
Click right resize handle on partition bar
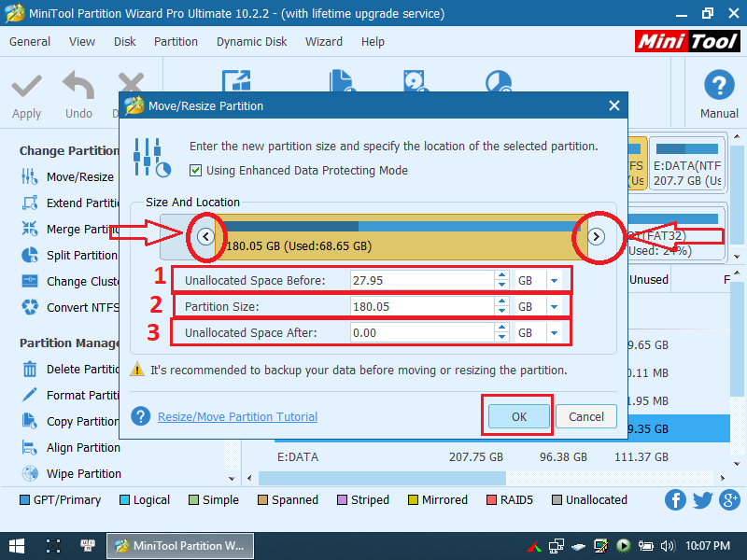(x=596, y=237)
